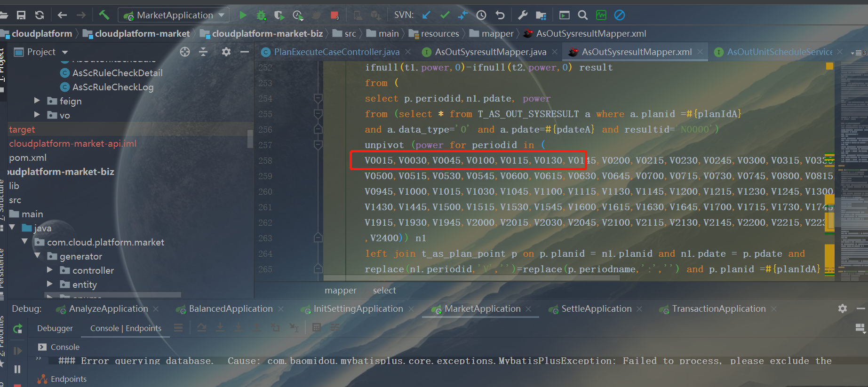Expand the feign folder
868x387 pixels.
tap(37, 101)
